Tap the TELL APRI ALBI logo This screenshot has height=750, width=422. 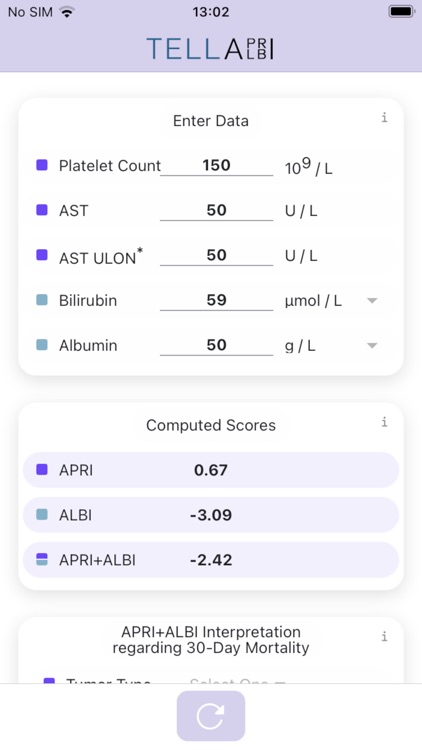(211, 49)
